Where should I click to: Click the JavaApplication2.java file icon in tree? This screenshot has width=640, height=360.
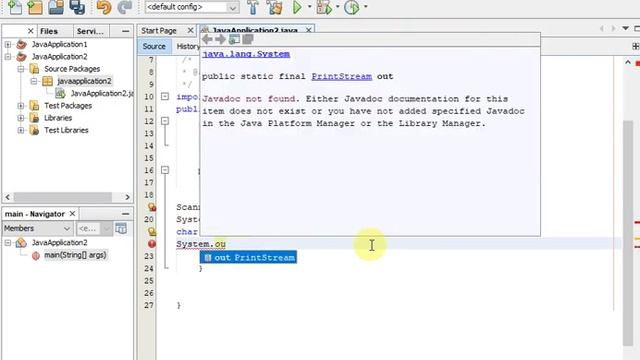coord(60,93)
